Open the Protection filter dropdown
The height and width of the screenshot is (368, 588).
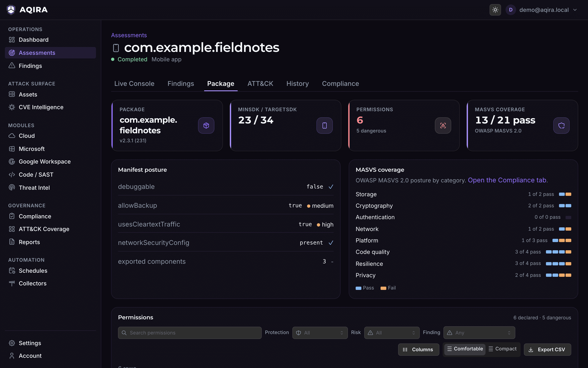pyautogui.click(x=320, y=333)
